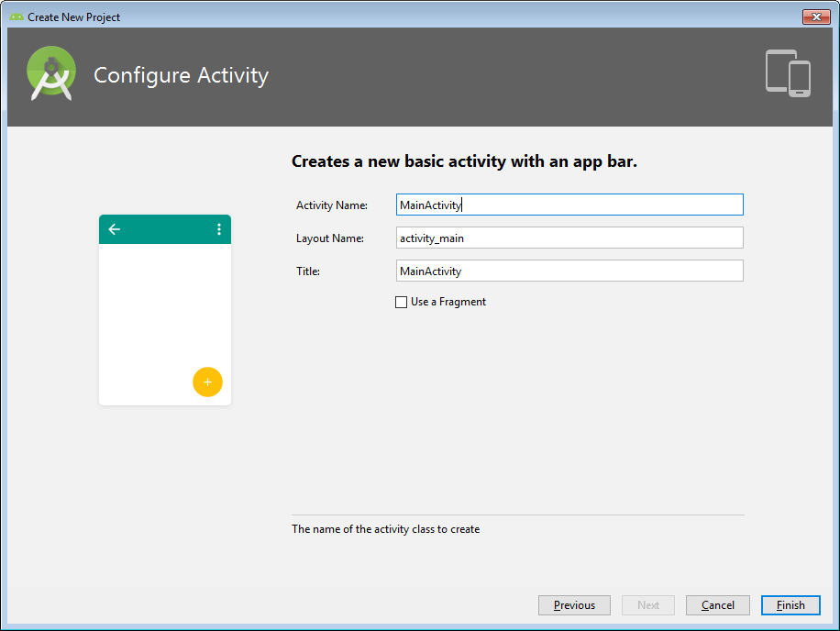
Task: Select the Title input field
Action: [x=569, y=271]
